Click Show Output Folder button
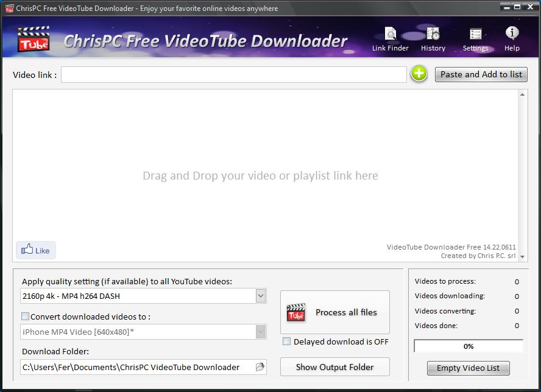The height and width of the screenshot is (392, 541). tap(334, 367)
